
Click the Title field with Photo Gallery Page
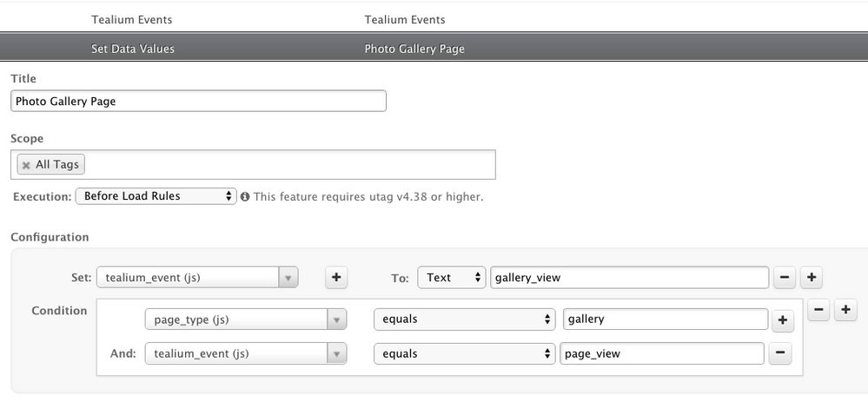(198, 101)
